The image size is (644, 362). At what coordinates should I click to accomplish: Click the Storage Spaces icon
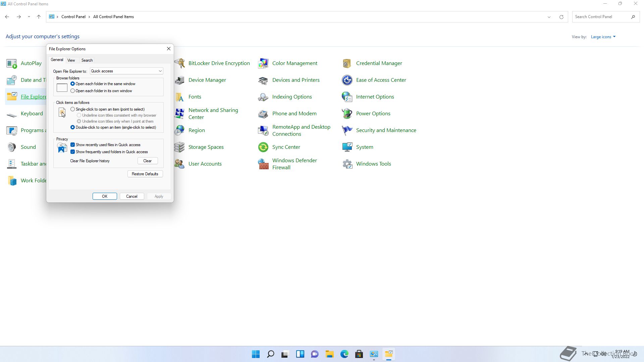[179, 147]
